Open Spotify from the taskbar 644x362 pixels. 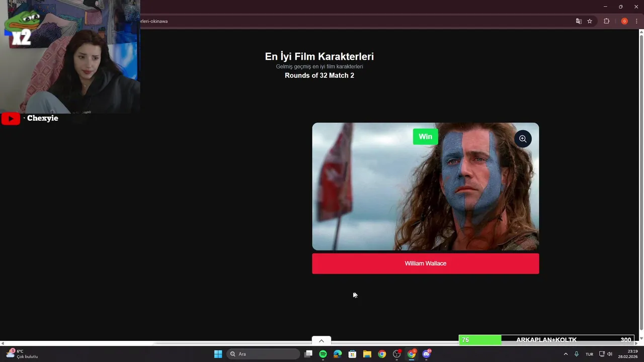323,354
